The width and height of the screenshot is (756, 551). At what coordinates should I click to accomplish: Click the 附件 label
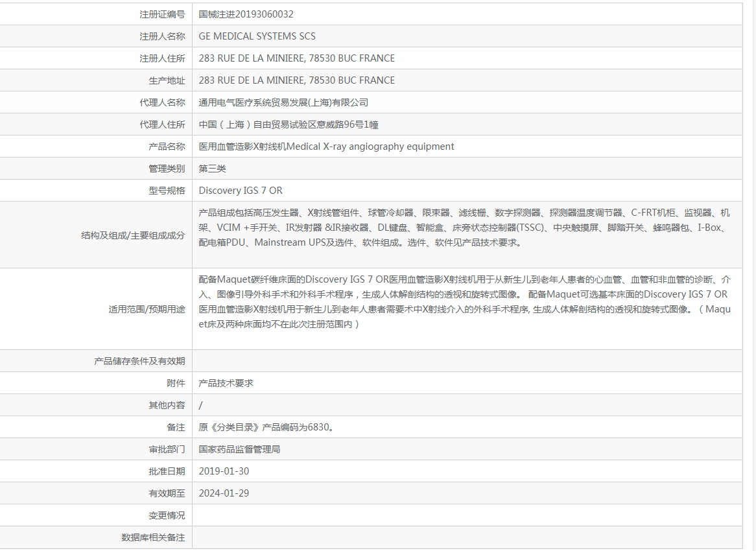[176, 383]
